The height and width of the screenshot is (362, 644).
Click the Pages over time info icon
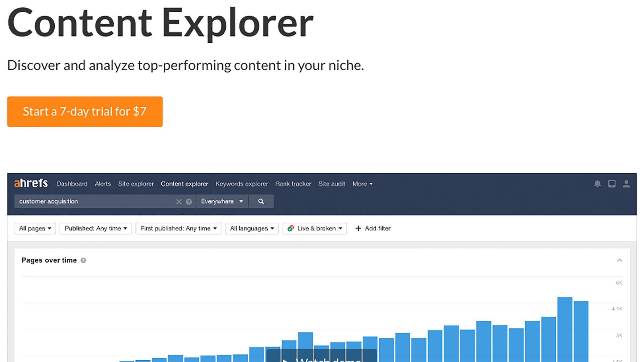pos(83,260)
